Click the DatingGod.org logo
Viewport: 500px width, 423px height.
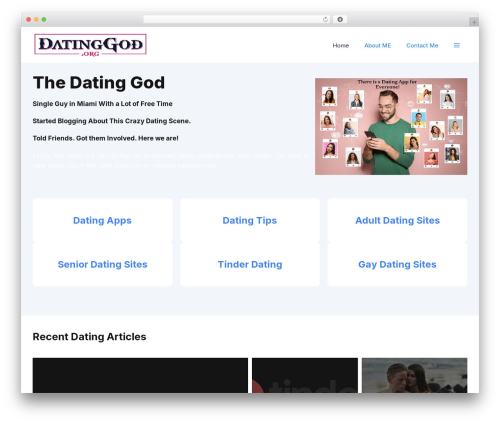click(x=90, y=45)
